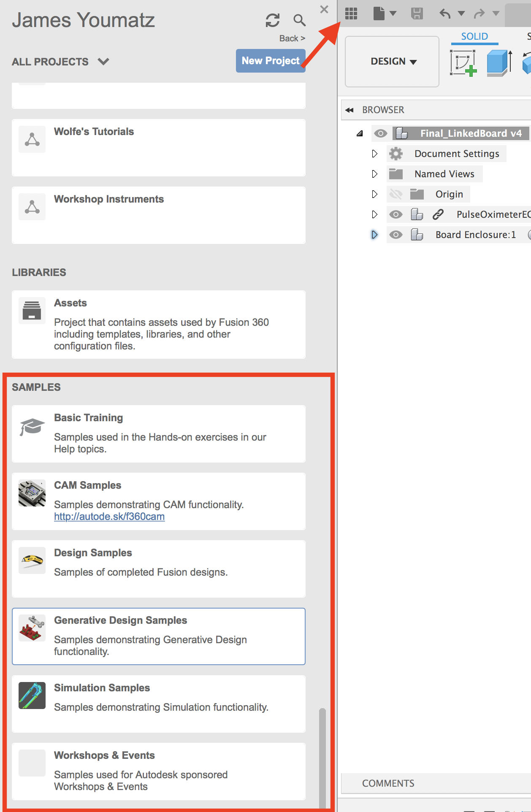
Task: Open Wolfe's Tutorials project
Action: pyautogui.click(x=159, y=148)
